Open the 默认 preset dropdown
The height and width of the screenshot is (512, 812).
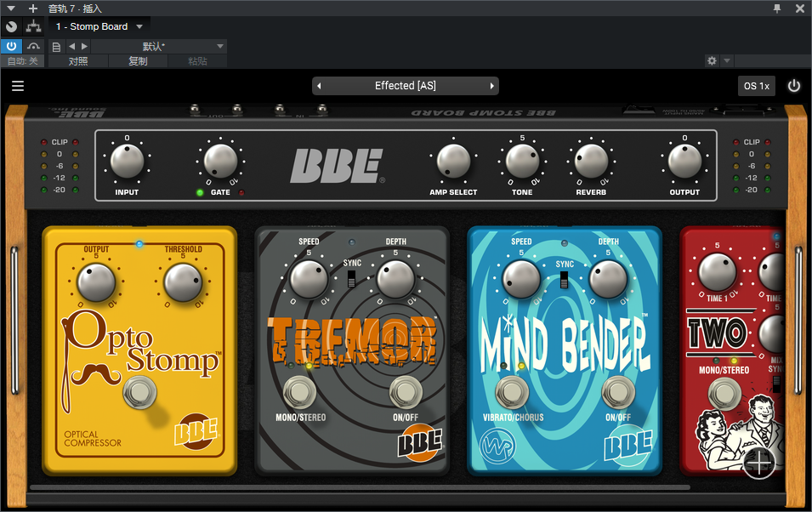(x=219, y=46)
